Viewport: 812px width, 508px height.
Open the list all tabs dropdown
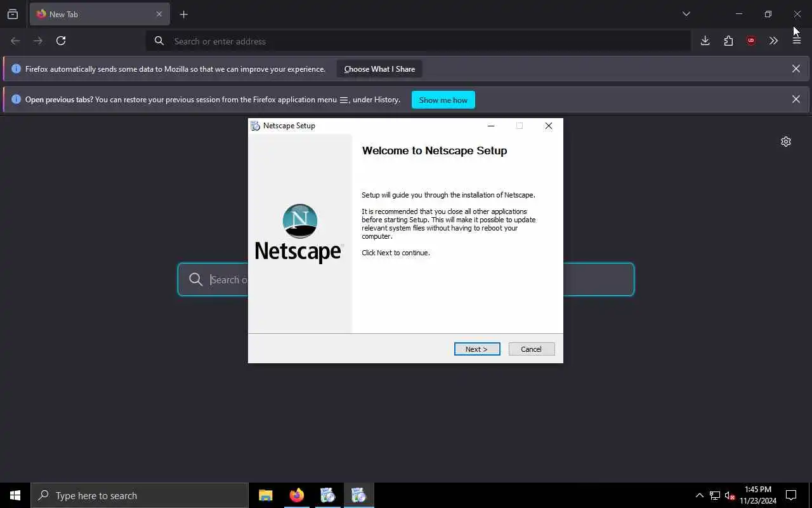[686, 14]
